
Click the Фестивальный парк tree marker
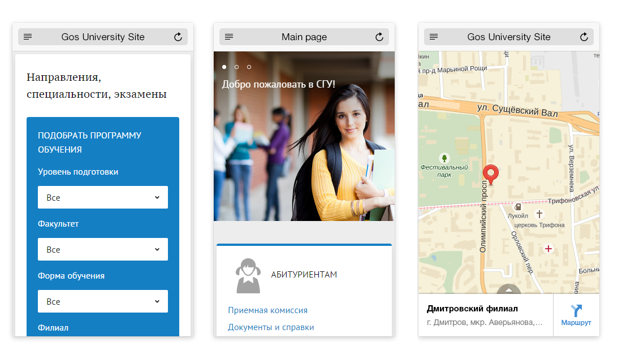[x=444, y=158]
